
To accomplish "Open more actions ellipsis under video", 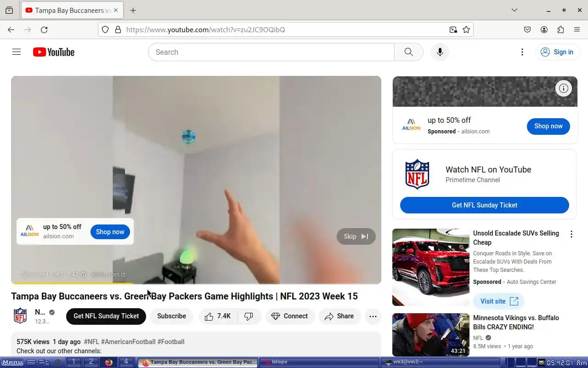I will (373, 316).
